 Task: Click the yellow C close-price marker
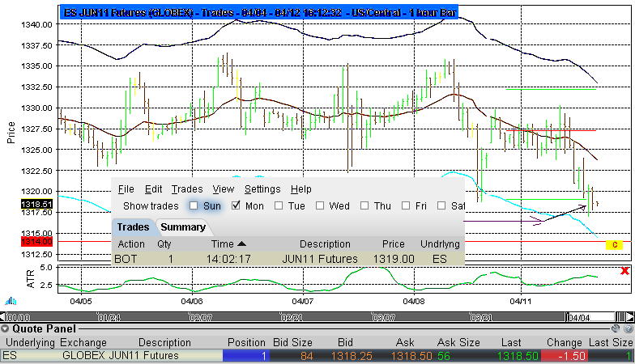point(614,244)
